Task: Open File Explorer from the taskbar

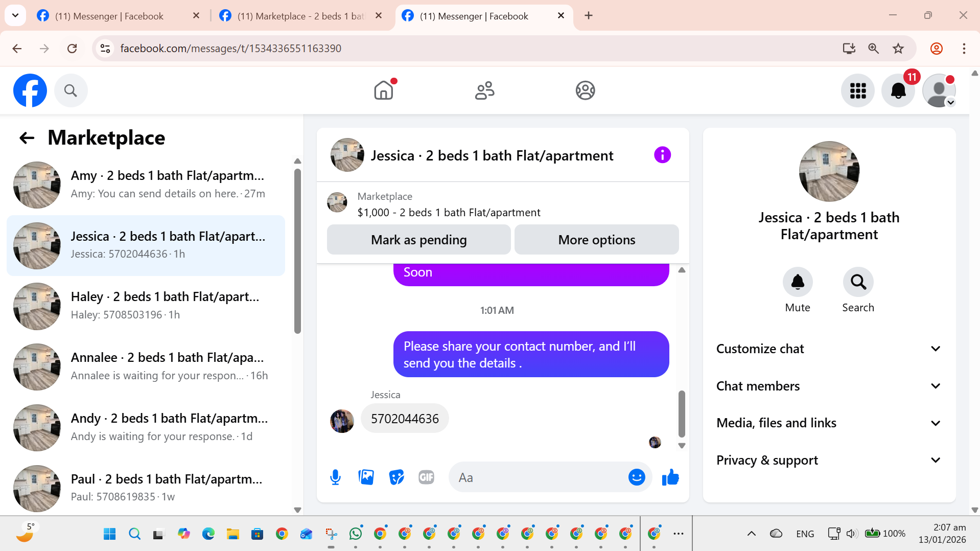Action: (x=233, y=534)
